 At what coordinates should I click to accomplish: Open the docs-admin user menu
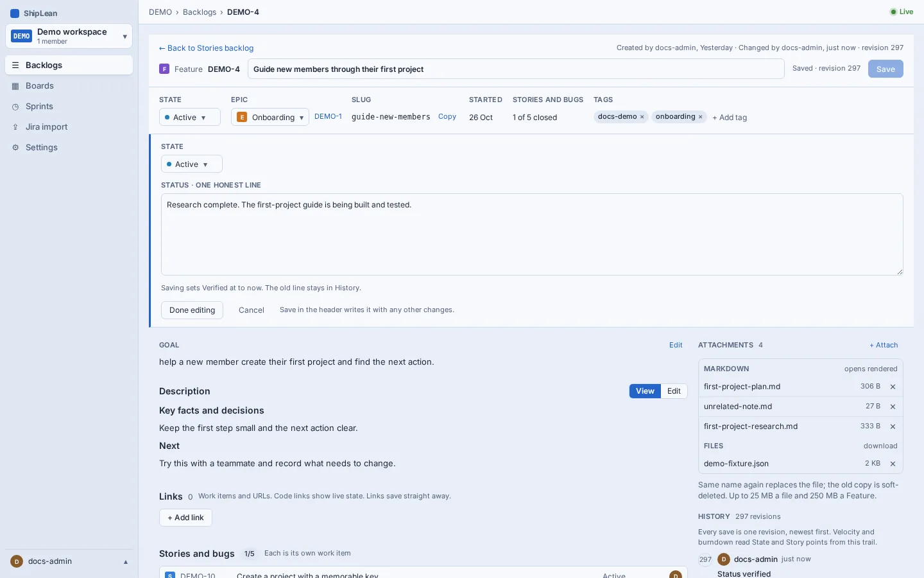pyautogui.click(x=69, y=561)
